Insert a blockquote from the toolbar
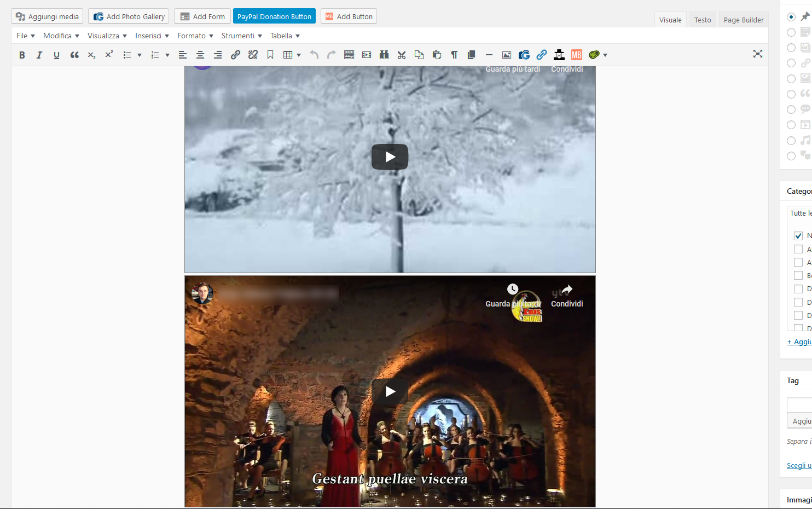The image size is (812, 509). pyautogui.click(x=74, y=55)
